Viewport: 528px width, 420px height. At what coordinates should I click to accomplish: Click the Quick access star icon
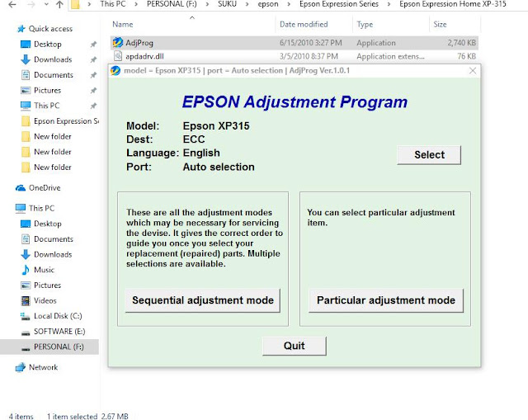coord(21,29)
